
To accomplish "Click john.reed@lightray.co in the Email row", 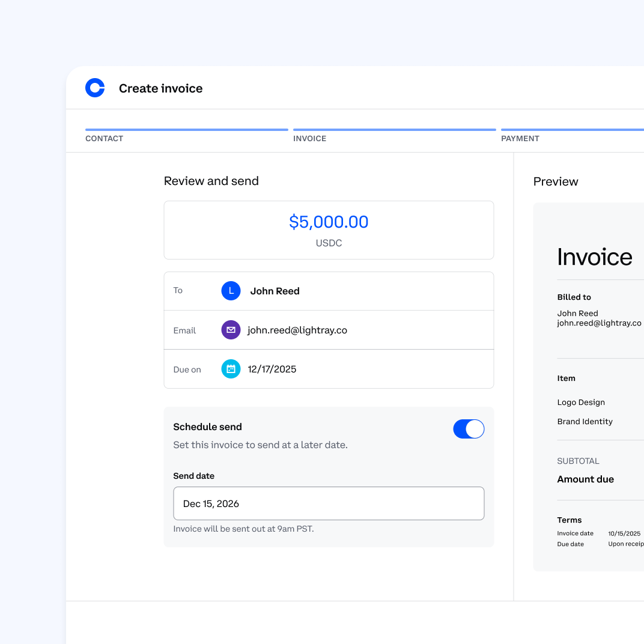I will click(297, 330).
